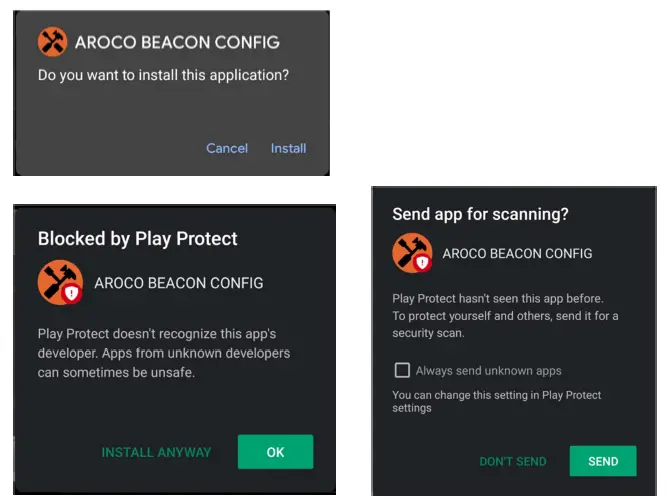Enable the Always send unknown apps checkbox

tap(401, 371)
